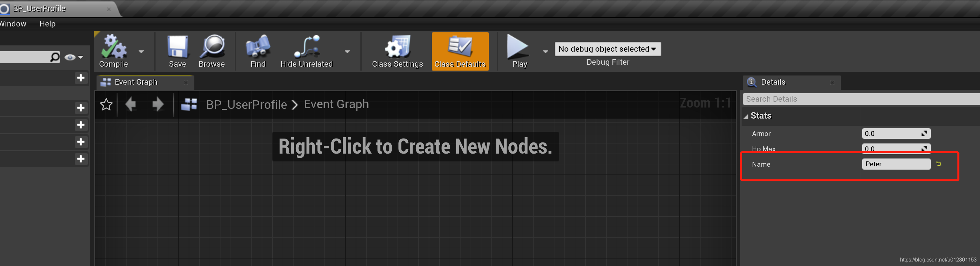Click the Find binoculars icon
Screen dimensions: 980x266
258,51
